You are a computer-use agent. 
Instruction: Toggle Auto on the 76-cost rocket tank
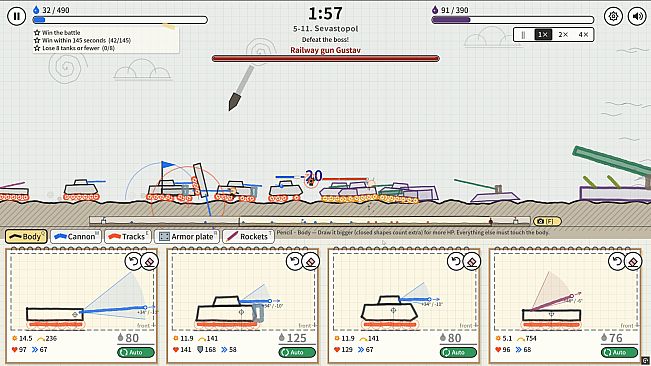(619, 352)
